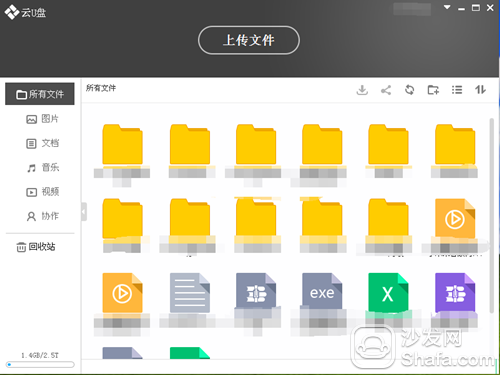
Task: Open the 文档 category
Action: (42, 143)
